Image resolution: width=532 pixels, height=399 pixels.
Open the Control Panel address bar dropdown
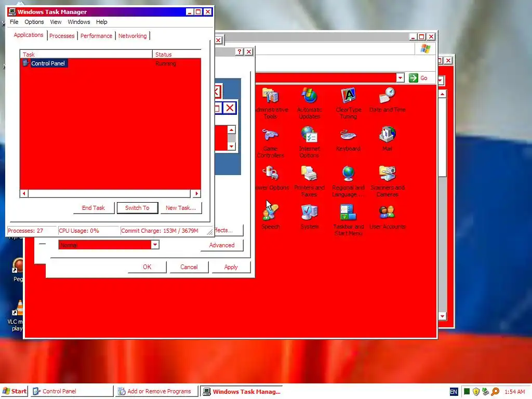point(400,78)
